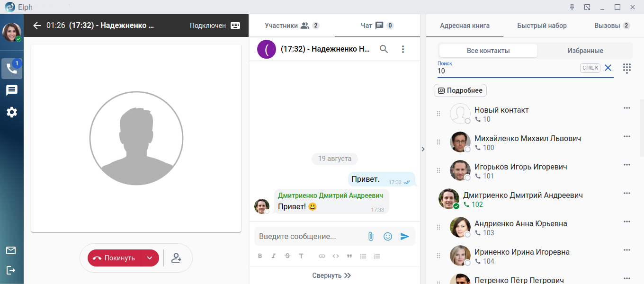Image resolution: width=644 pixels, height=284 pixels.
Task: Toggle blockquote formatting
Action: pyautogui.click(x=349, y=256)
